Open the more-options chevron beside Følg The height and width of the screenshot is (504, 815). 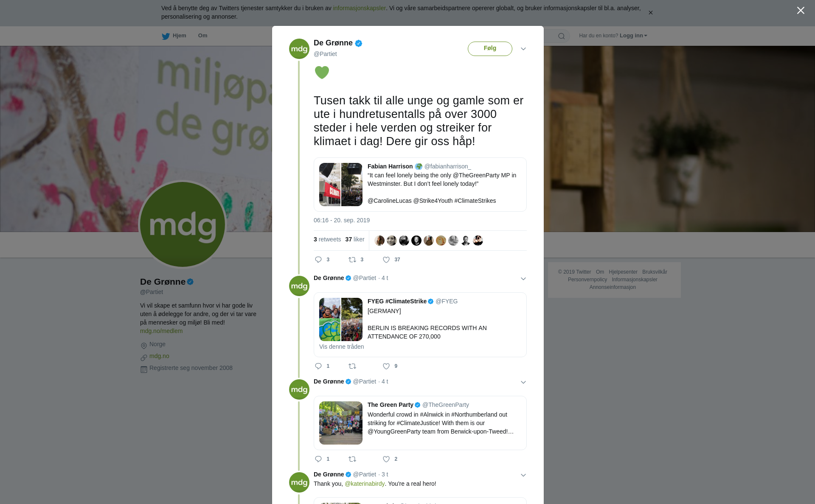[523, 49]
